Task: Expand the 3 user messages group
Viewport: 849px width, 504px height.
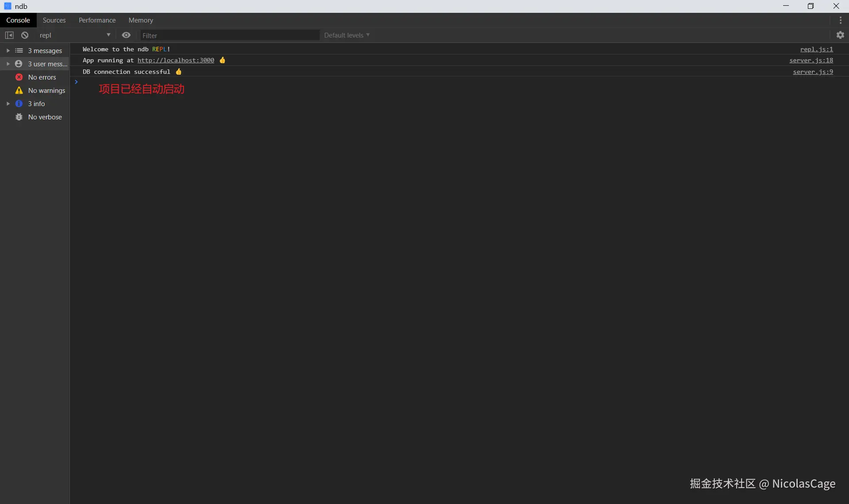Action: (x=8, y=64)
